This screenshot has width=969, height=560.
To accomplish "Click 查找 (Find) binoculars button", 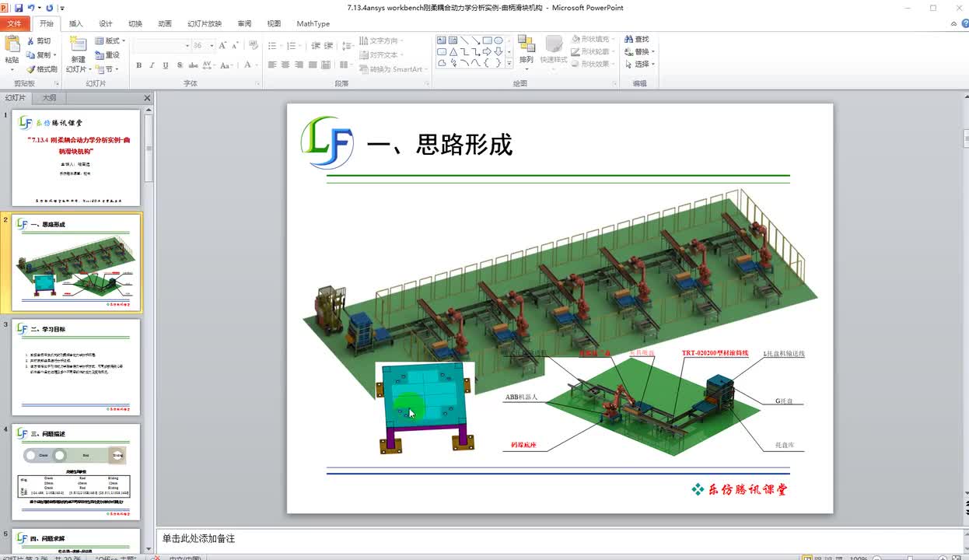I will (x=636, y=39).
